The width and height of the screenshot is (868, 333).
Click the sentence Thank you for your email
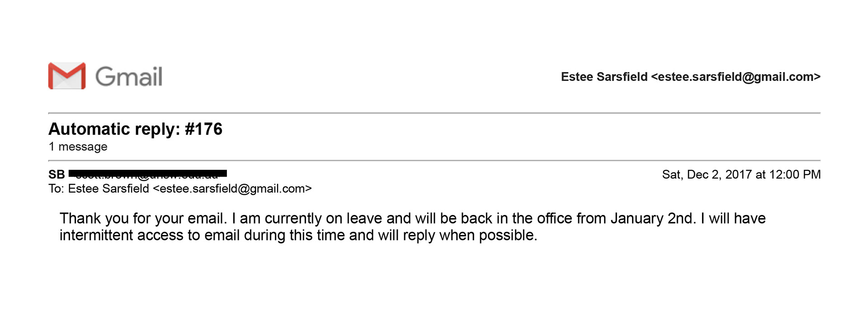click(143, 219)
